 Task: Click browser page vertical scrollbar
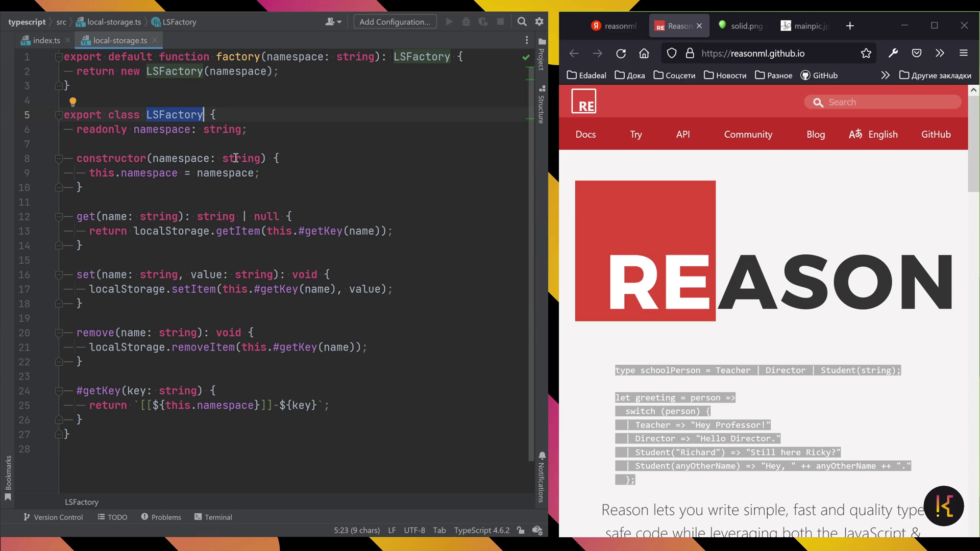(x=973, y=145)
